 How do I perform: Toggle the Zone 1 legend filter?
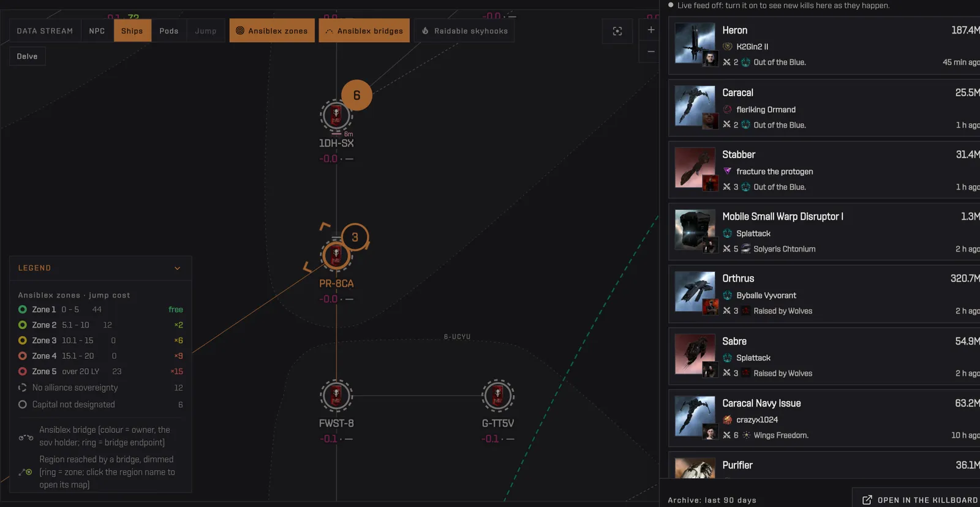[100, 310]
